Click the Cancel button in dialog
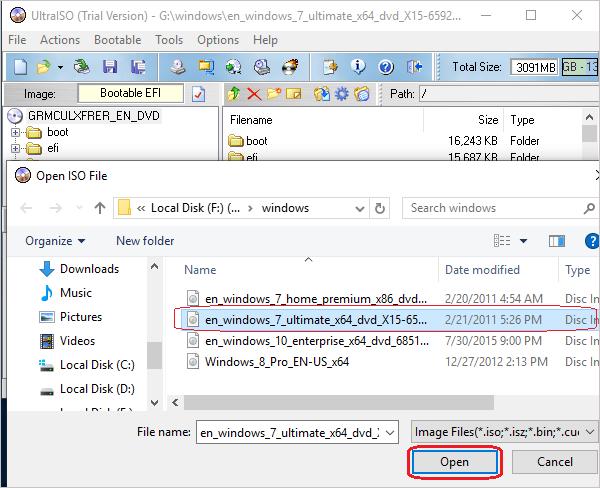The width and height of the screenshot is (600, 488). pyautogui.click(x=555, y=462)
